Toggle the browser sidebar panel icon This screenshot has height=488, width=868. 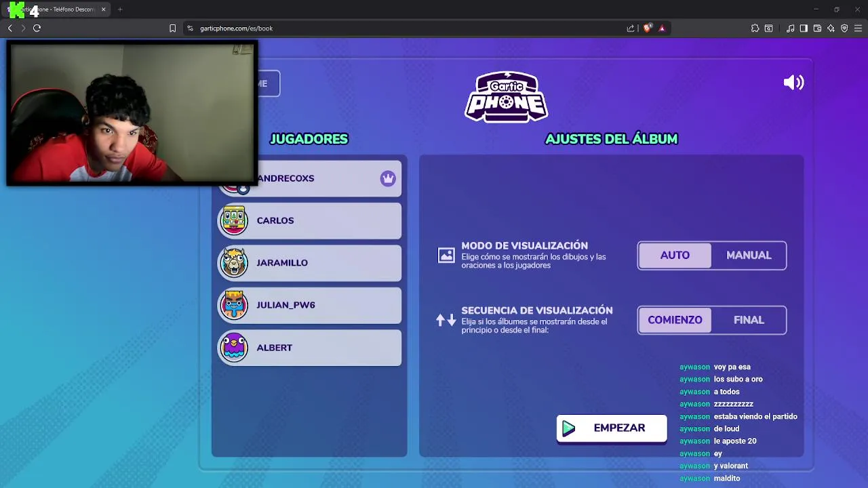tap(804, 28)
